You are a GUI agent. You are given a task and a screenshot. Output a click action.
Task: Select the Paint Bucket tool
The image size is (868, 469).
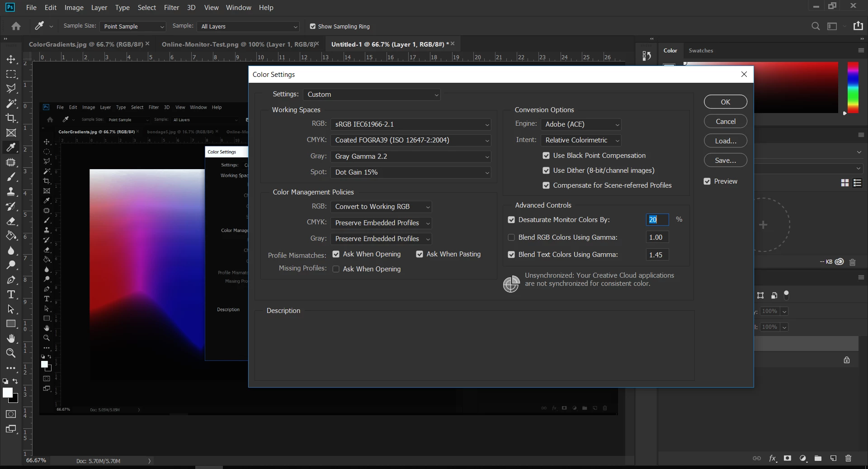point(11,236)
